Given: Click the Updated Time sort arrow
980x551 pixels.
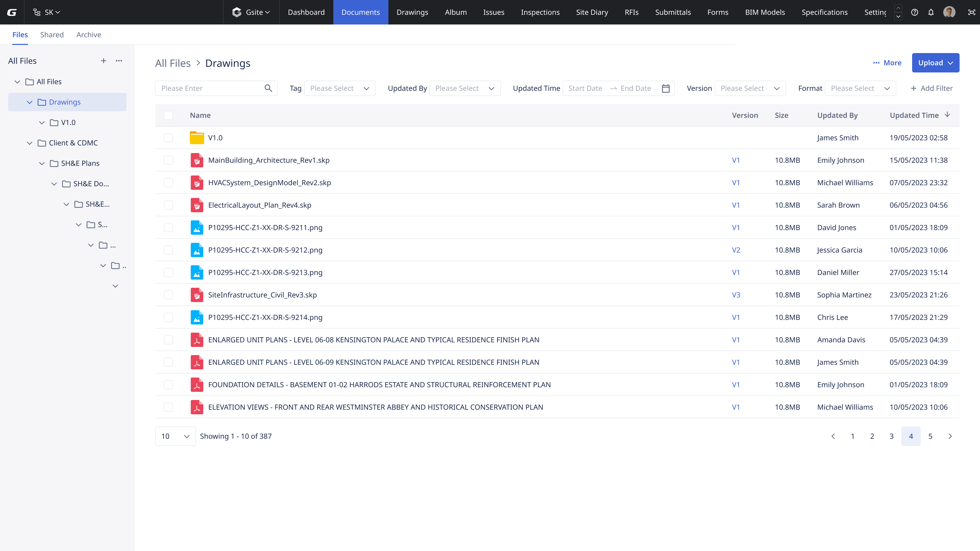Looking at the screenshot, I should tap(947, 115).
